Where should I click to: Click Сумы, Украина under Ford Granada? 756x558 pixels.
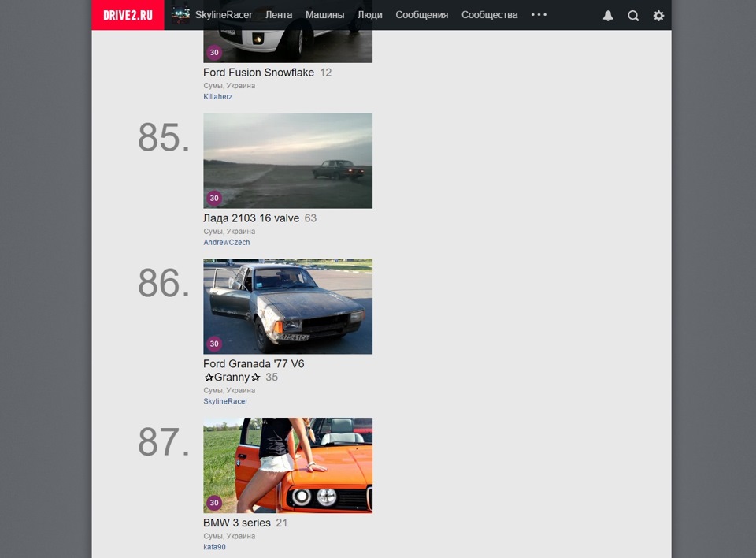(229, 390)
